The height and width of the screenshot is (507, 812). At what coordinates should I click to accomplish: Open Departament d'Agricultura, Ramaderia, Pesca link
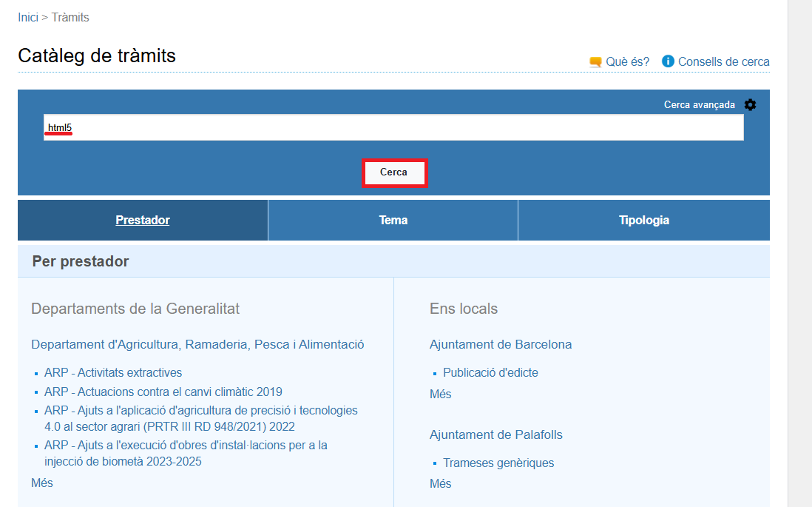point(197,344)
